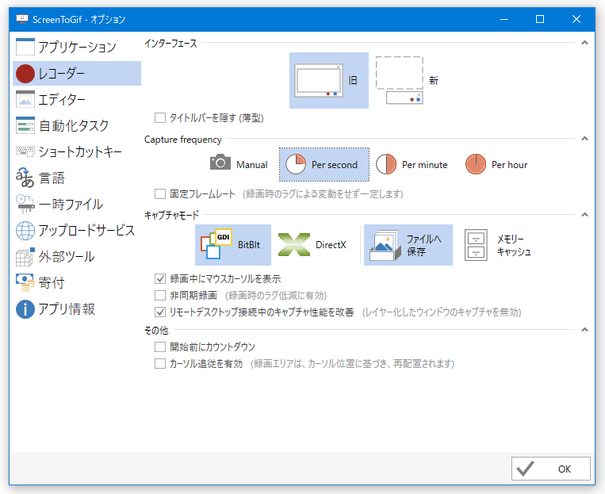Choose the ファイルへ保存 option

pos(407,244)
